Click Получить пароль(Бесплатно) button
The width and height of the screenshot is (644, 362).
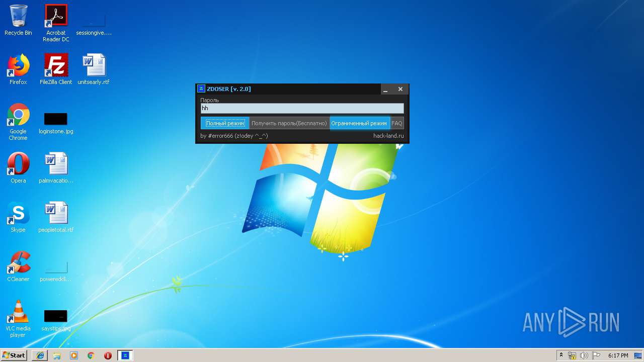click(x=289, y=123)
